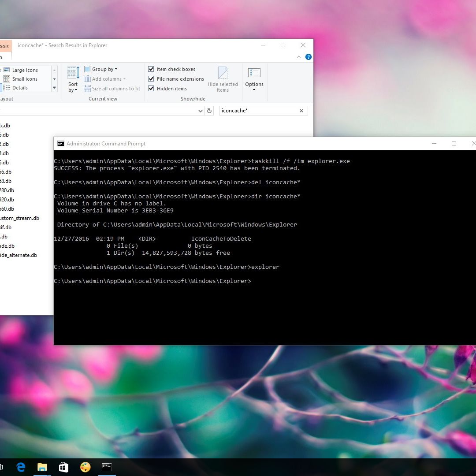Refresh the address bar location
476x476 pixels.
(x=210, y=111)
